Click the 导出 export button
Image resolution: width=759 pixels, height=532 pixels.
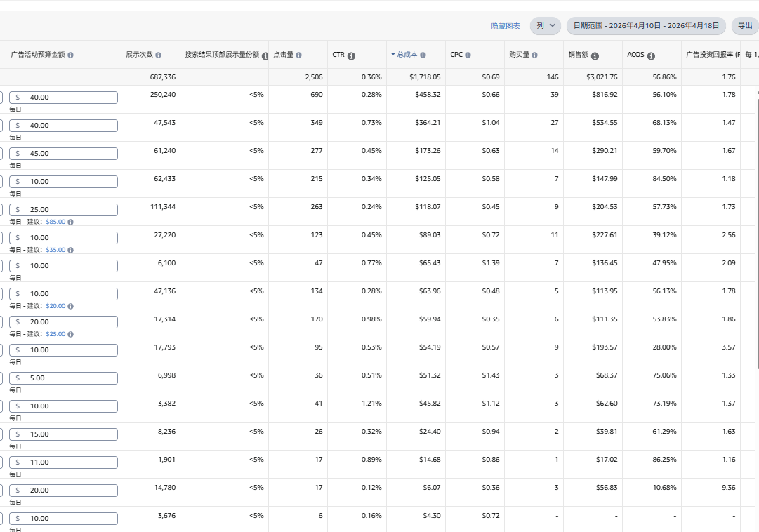pos(744,26)
